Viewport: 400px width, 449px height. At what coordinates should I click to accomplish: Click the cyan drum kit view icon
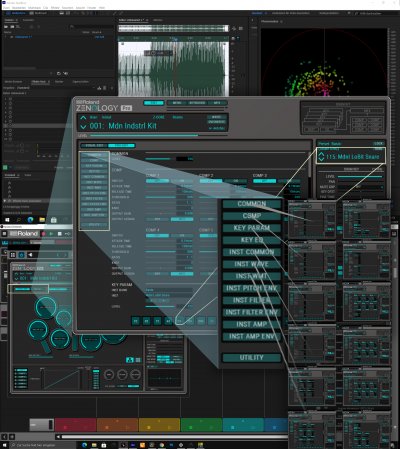(129, 360)
